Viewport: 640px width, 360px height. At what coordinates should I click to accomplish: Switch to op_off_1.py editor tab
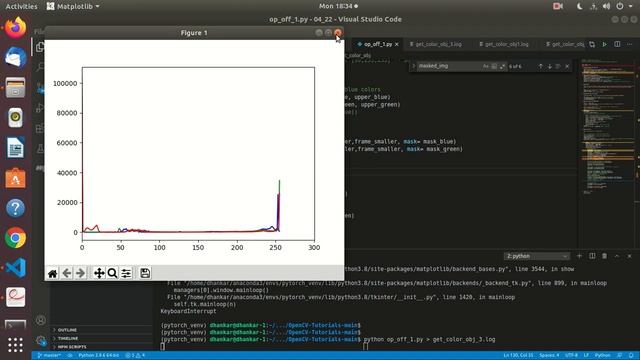tap(378, 44)
